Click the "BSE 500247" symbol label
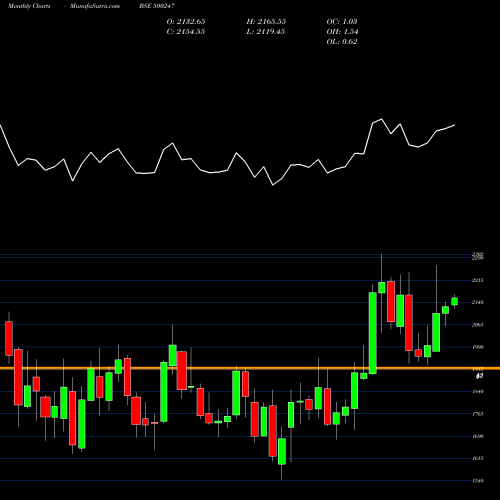This screenshot has width=500, height=500. (157, 6)
